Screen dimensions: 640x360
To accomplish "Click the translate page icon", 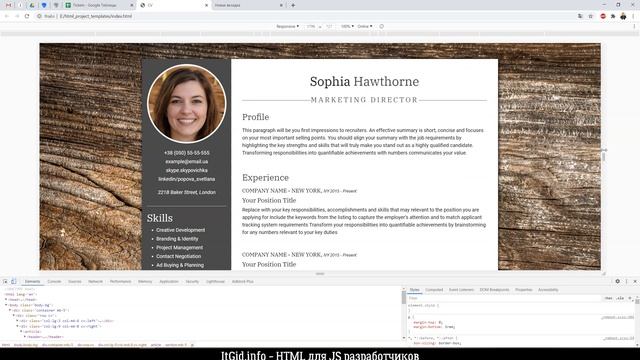I will pos(580,16).
